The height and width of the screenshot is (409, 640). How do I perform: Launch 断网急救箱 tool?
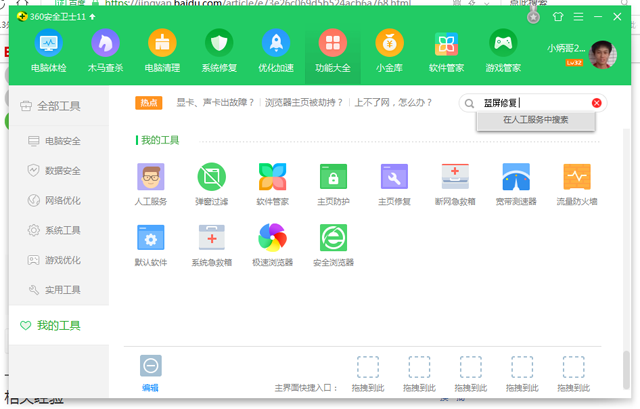[x=455, y=184]
